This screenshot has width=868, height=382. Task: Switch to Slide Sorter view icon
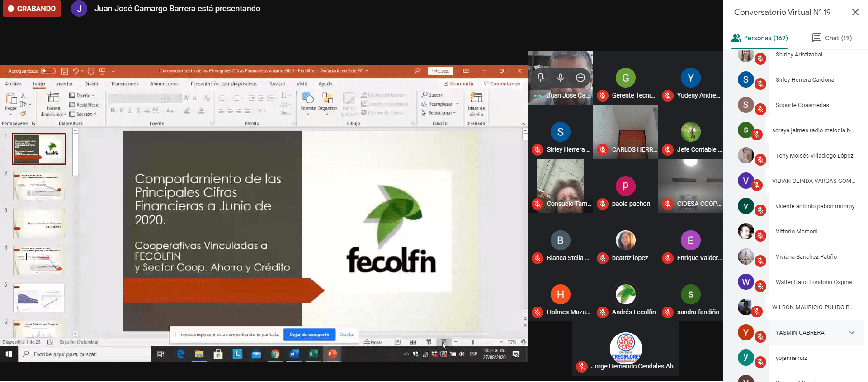pos(413,342)
